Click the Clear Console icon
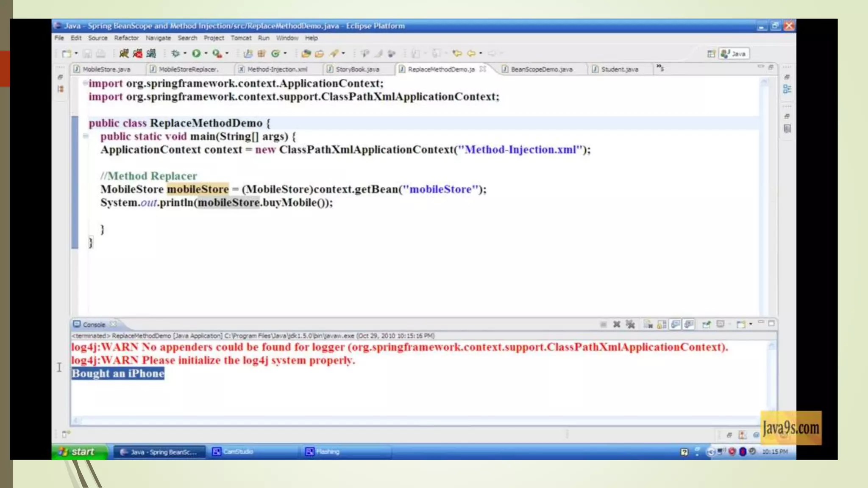Screen dimensions: 868x488 pyautogui.click(x=648, y=324)
